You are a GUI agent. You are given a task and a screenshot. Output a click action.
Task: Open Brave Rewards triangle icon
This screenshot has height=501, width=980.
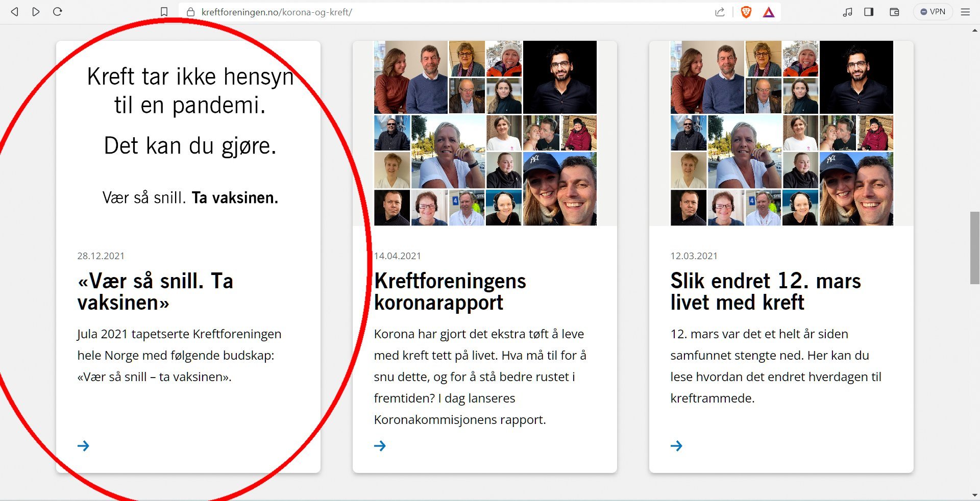(x=769, y=12)
